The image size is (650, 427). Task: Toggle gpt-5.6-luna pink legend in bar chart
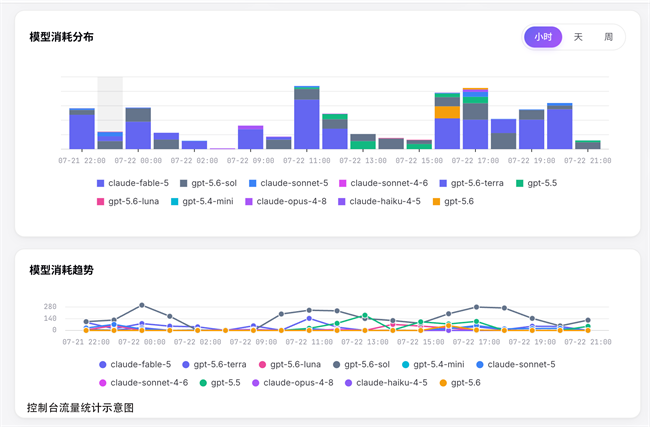click(128, 201)
